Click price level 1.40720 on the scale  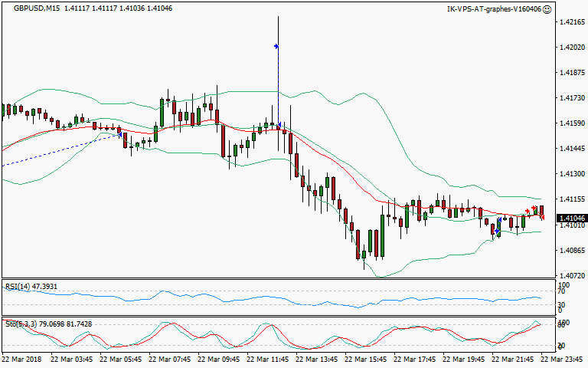click(572, 276)
